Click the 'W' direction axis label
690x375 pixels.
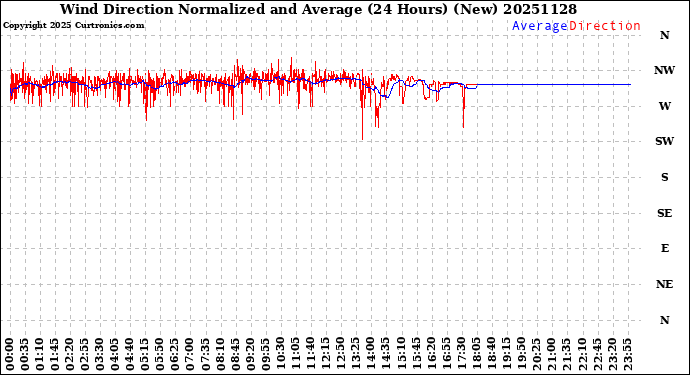[664, 106]
